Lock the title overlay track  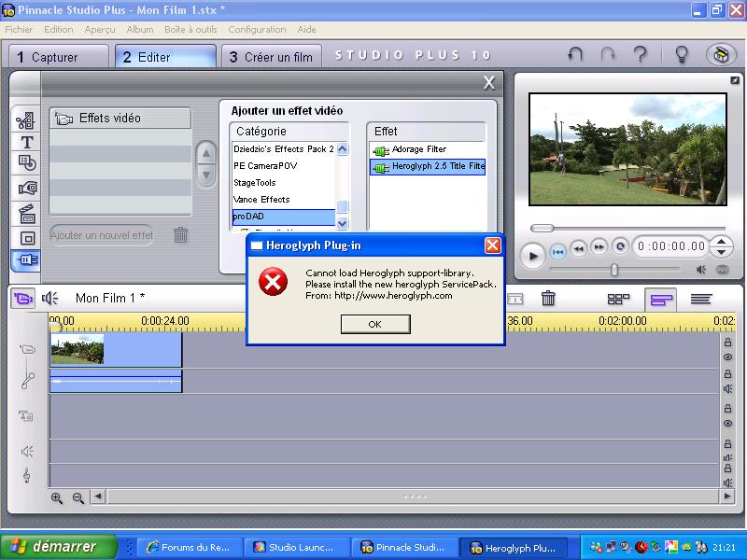[x=727, y=408]
